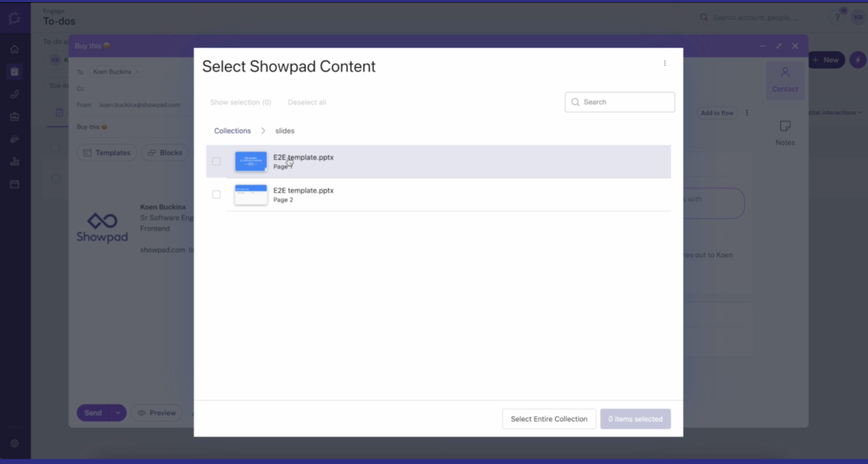Click Show selection (0)
The width and height of the screenshot is (868, 464).
click(x=241, y=102)
